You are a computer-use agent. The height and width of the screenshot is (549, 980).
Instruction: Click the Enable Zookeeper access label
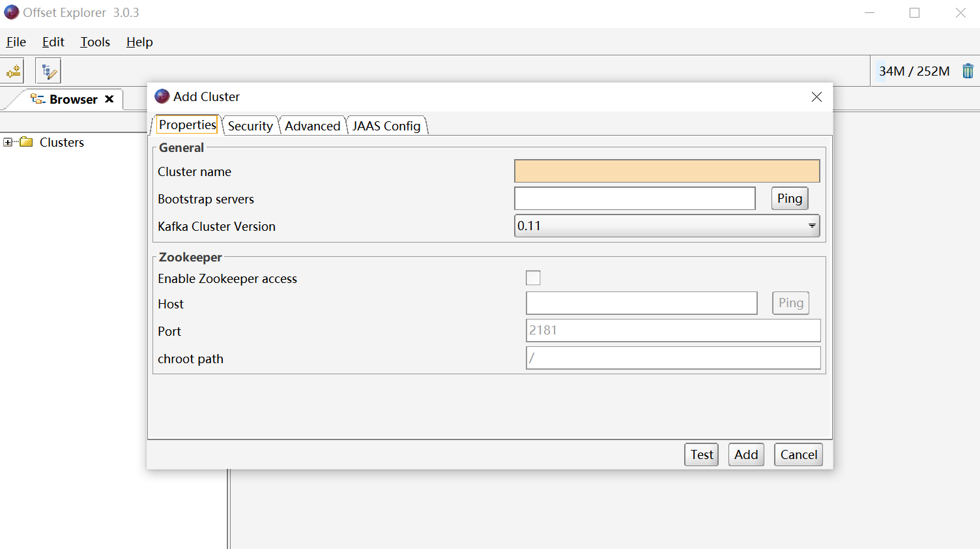pyautogui.click(x=227, y=278)
